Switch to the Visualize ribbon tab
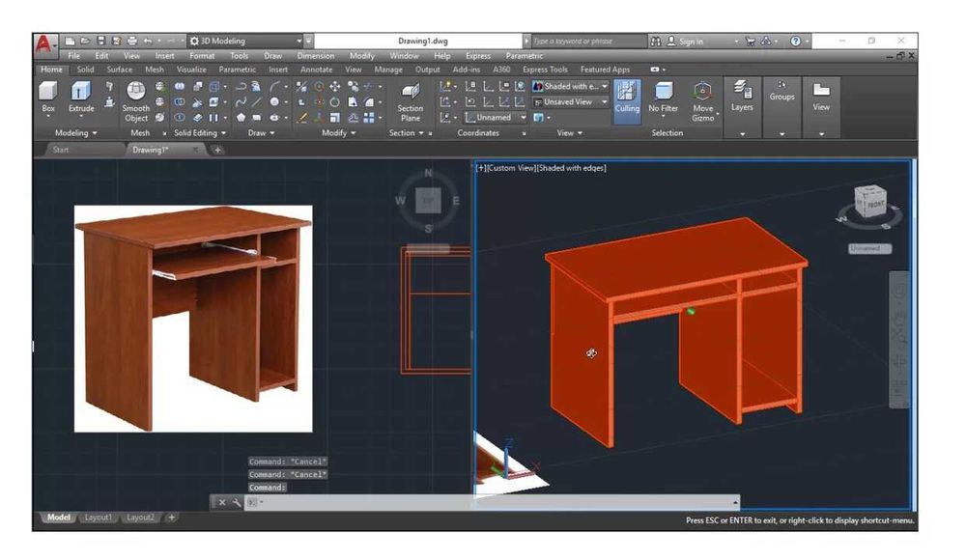The width and height of the screenshot is (966, 560). [x=191, y=70]
